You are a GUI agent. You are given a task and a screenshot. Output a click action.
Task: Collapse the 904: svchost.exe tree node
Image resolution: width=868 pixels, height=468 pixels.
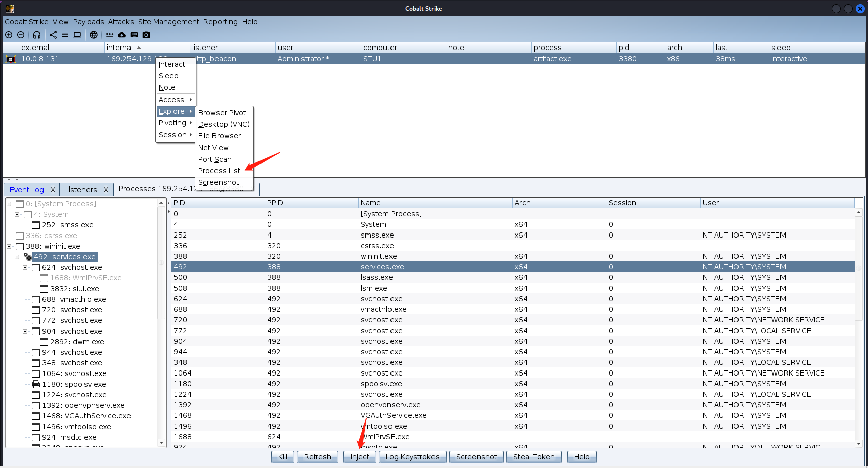(25, 331)
